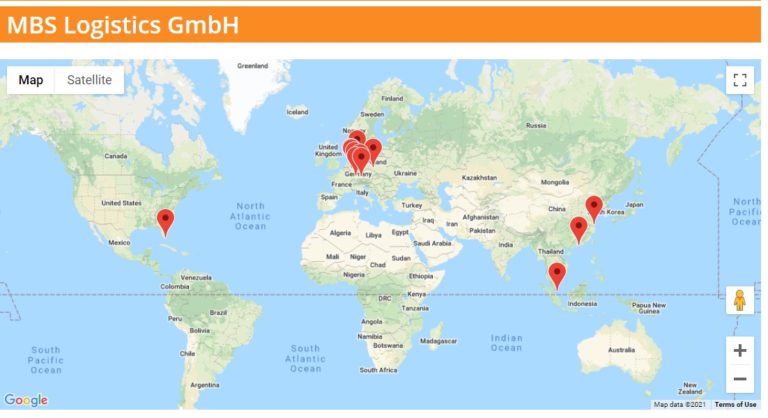
Task: Click the Russia label on the map
Action: point(536,125)
